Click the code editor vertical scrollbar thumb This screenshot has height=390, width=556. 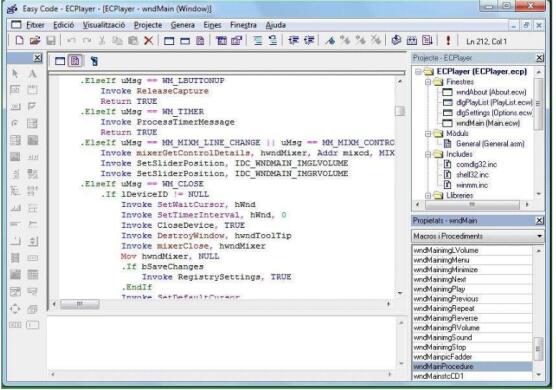400,111
